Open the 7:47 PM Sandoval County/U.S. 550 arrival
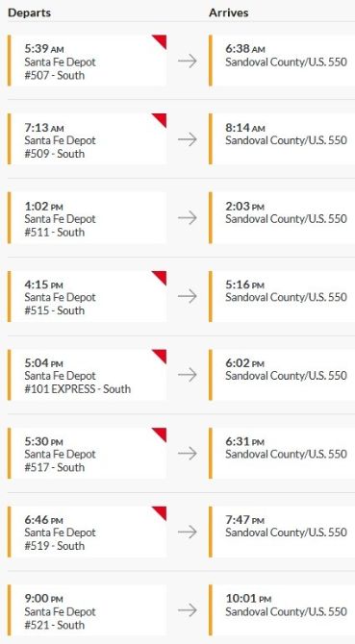This screenshot has height=644, width=355. point(282,532)
